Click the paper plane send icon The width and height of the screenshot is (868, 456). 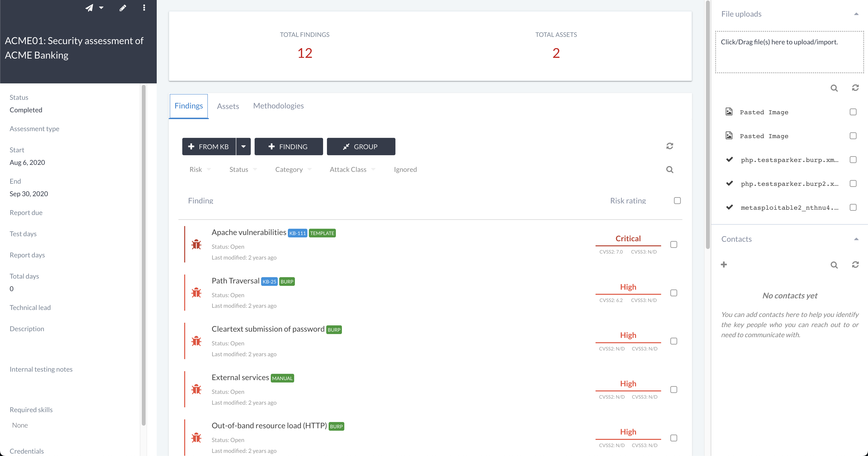[x=89, y=8]
